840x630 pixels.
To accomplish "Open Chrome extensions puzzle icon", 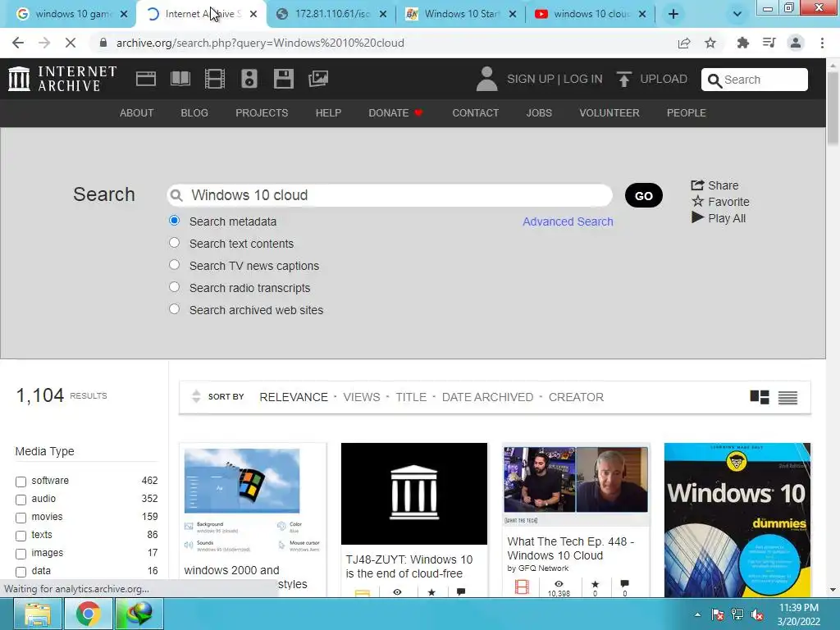I will (742, 43).
